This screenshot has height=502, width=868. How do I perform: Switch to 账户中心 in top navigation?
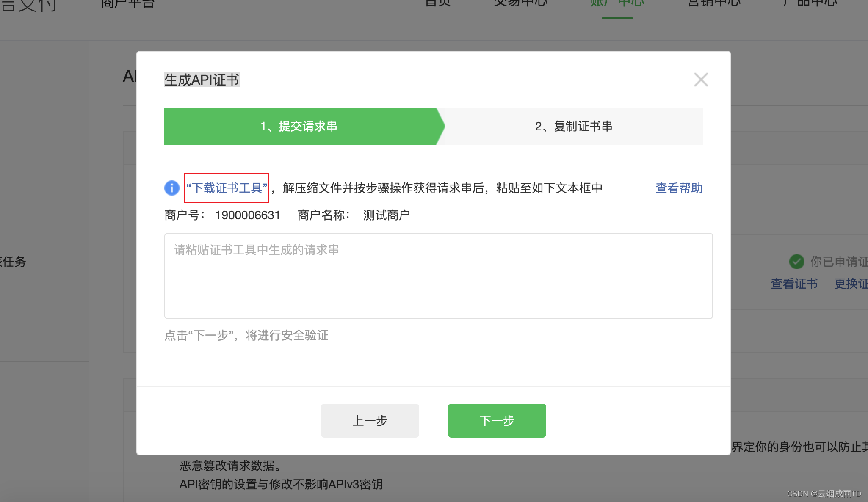[617, 3]
